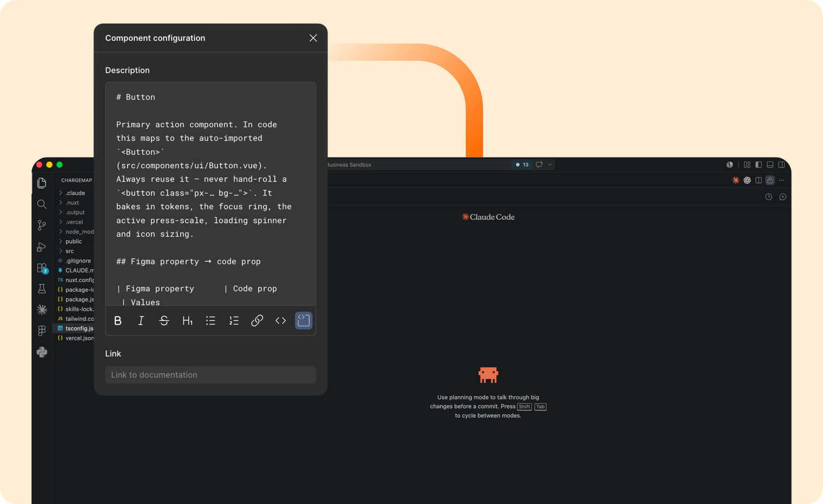Start a new chat with the plus bubble icon
Viewport: 823px width, 504px height.
tap(783, 197)
